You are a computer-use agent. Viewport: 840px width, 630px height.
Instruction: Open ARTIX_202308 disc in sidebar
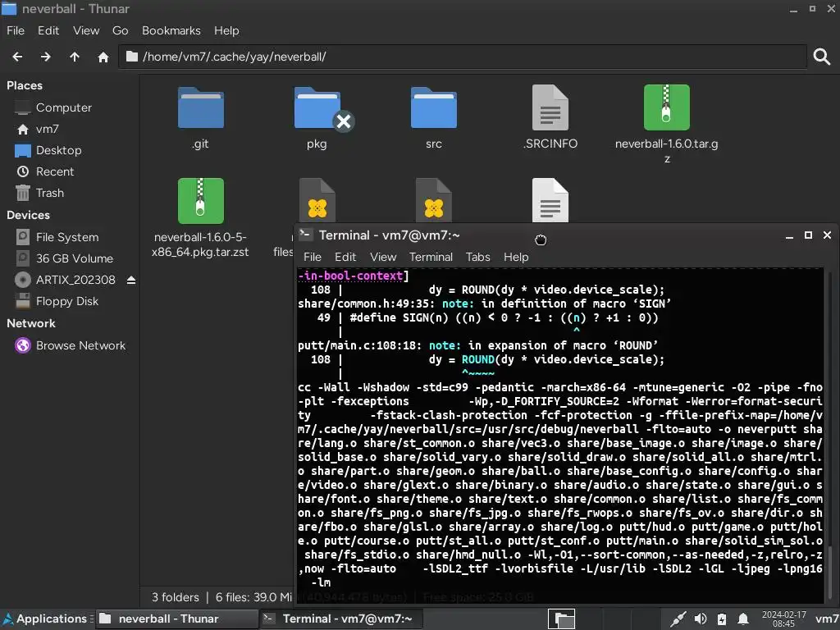click(x=75, y=280)
